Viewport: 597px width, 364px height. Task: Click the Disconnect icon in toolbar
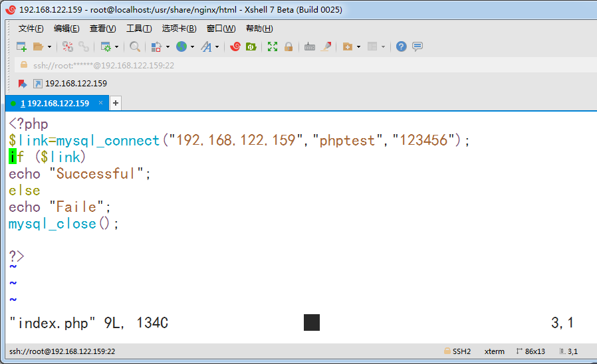tap(68, 46)
